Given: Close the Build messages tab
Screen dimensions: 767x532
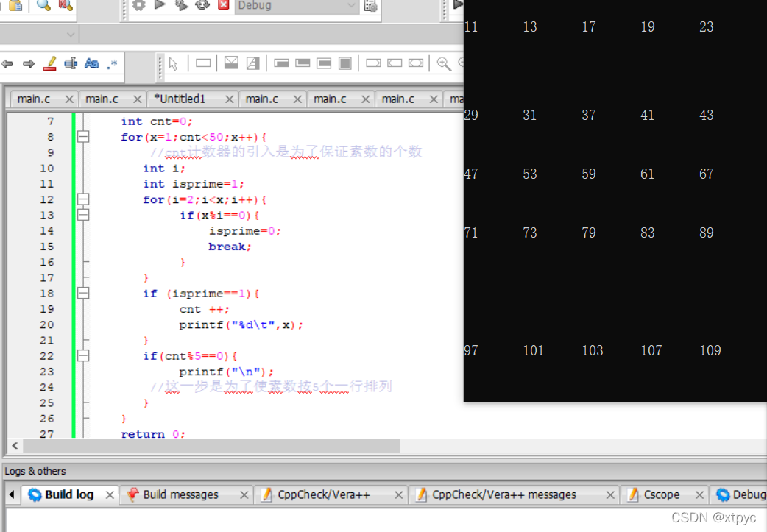Looking at the screenshot, I should 244,494.
